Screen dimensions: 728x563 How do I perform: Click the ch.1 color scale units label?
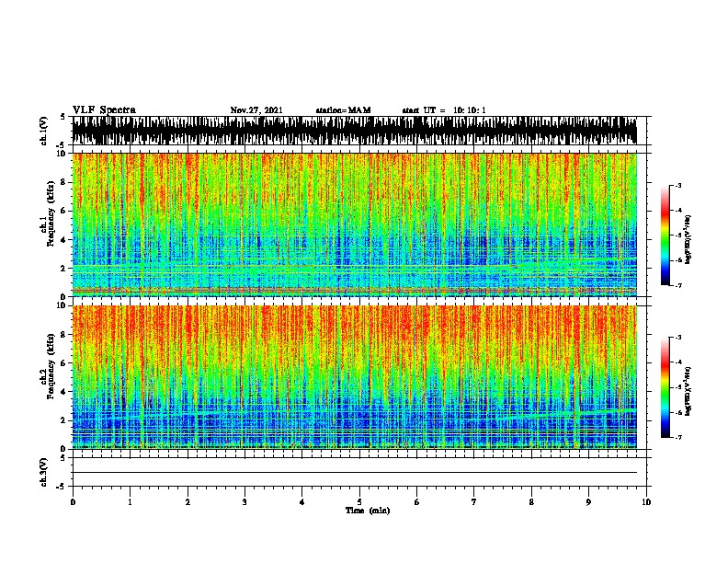click(x=688, y=240)
